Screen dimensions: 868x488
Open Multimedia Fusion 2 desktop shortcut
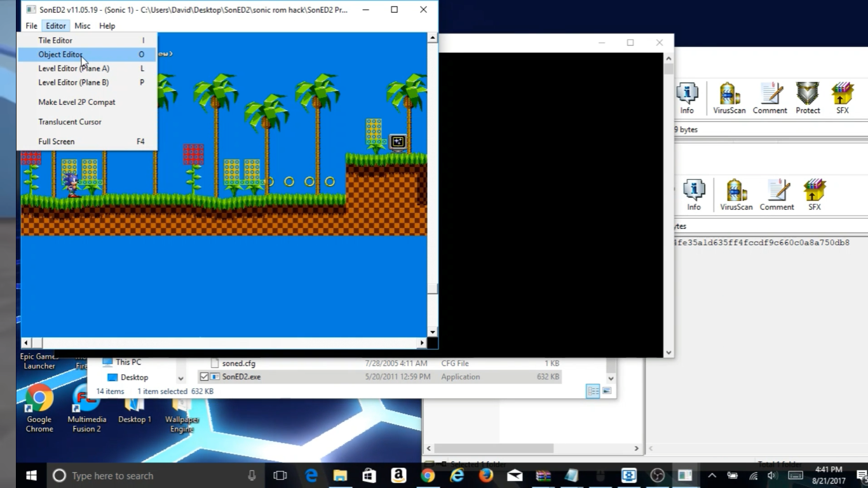pyautogui.click(x=86, y=409)
